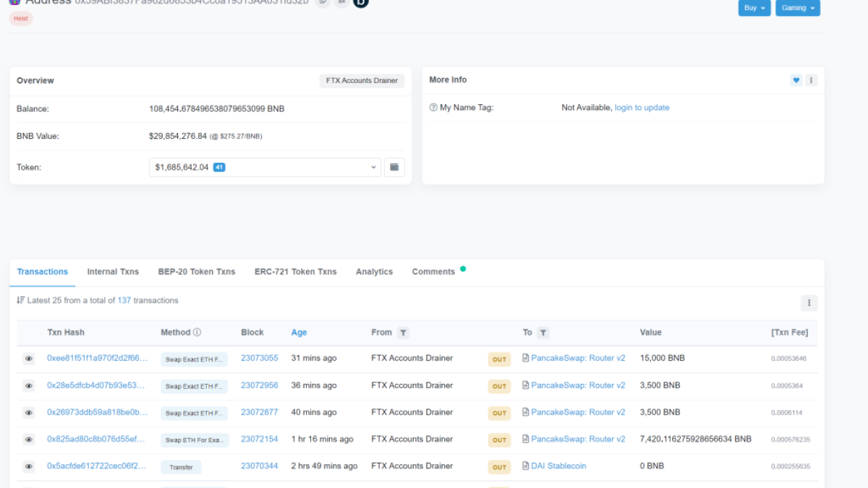Open the Gaming dropdown menu
The image size is (868, 488).
(797, 8)
